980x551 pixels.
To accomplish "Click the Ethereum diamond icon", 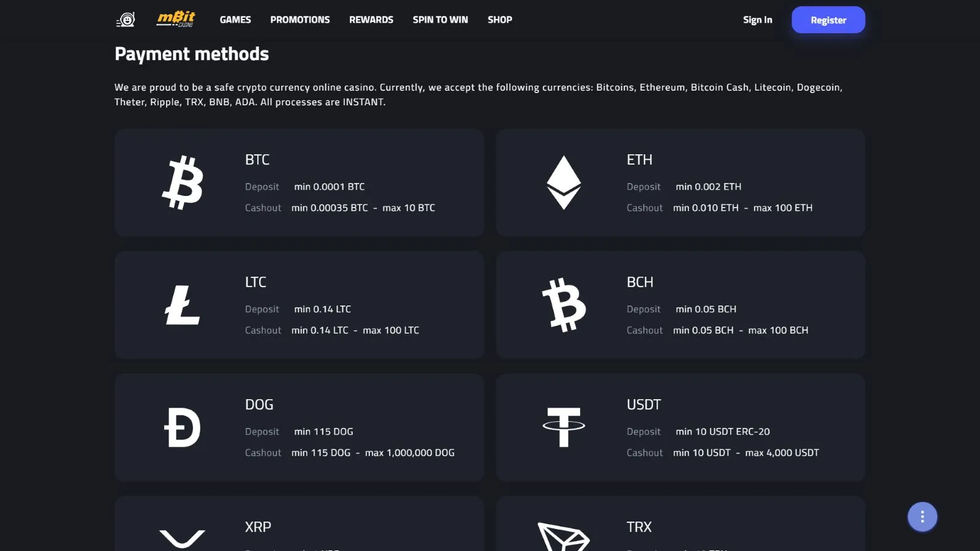I will 563,182.
